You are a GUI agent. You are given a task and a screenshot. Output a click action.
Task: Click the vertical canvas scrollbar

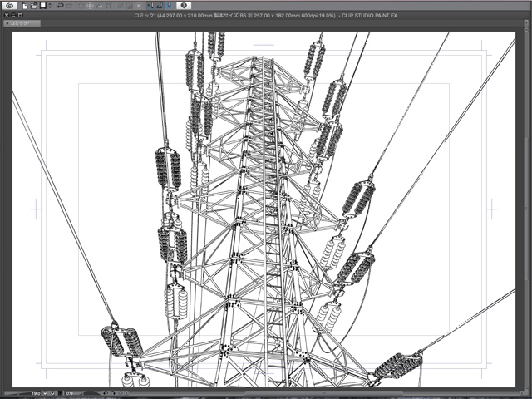526,210
